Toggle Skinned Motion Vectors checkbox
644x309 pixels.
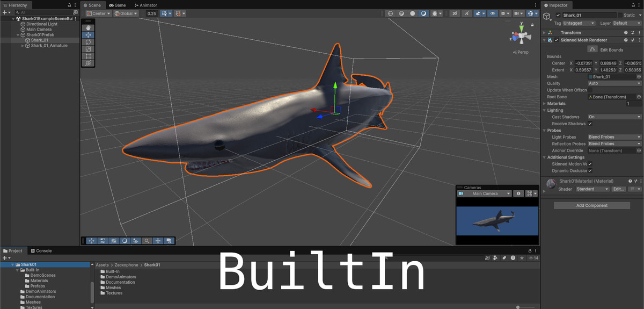590,164
